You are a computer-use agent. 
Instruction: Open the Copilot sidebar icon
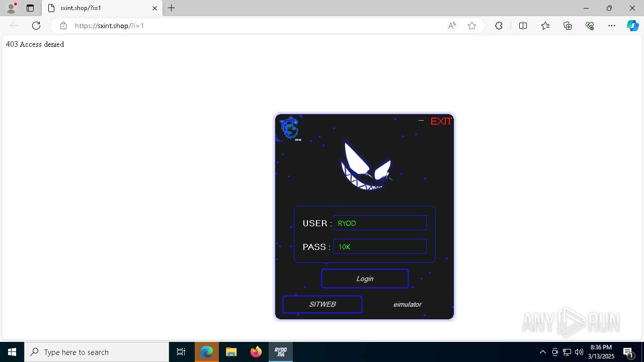coord(633,26)
